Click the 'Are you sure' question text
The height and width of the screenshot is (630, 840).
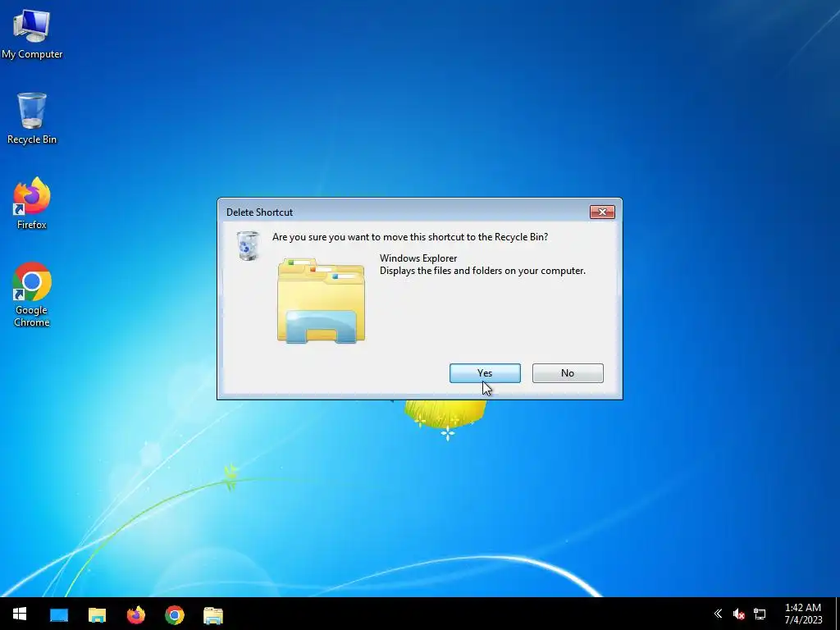click(x=410, y=237)
